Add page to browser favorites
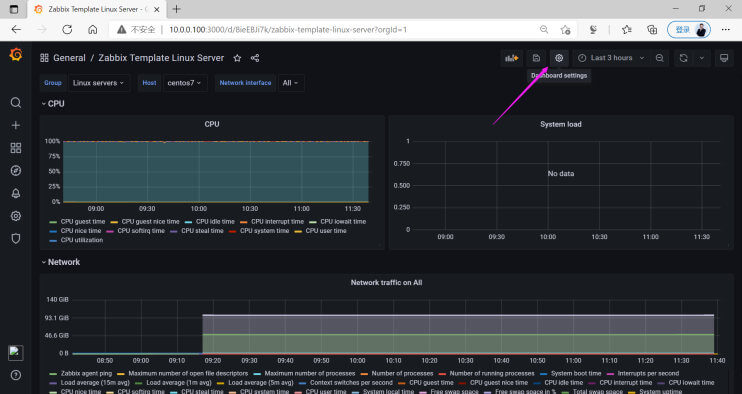 (x=565, y=29)
